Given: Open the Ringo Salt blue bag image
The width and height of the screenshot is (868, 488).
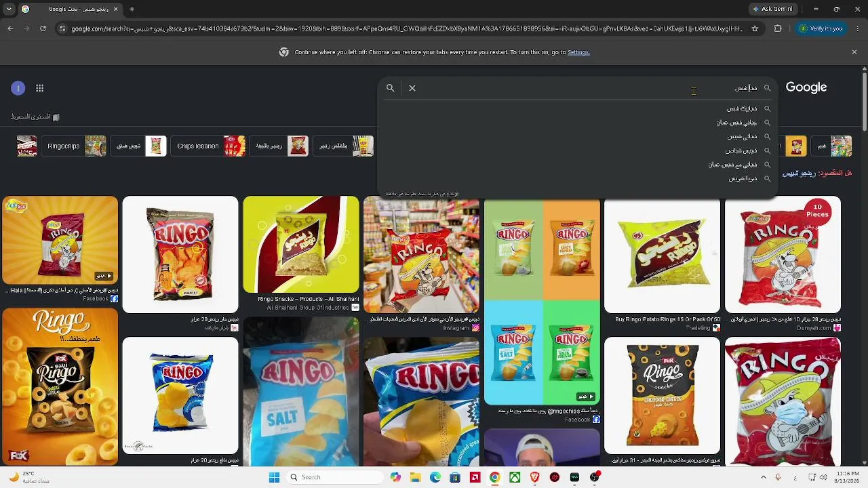Looking at the screenshot, I should click(300, 392).
